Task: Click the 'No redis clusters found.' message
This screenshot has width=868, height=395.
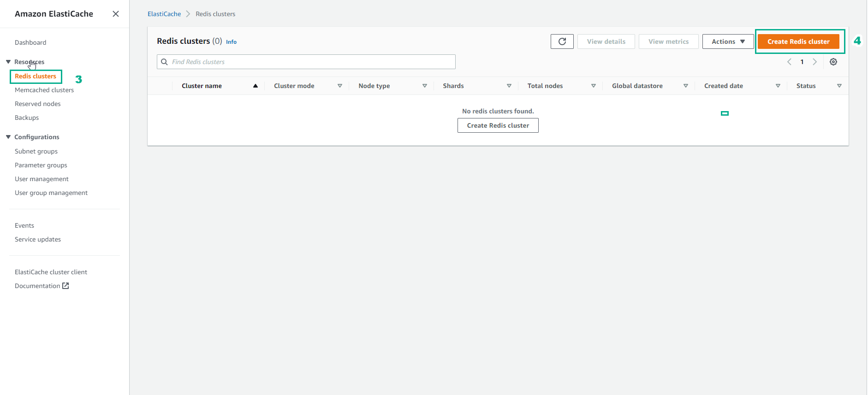Action: tap(498, 111)
